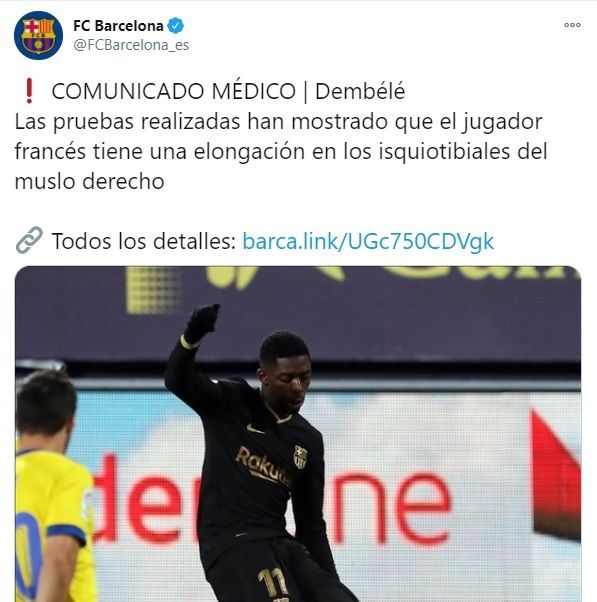597x602 pixels.
Task: Click the Rakuten logo on the black shirt
Action: [263, 466]
